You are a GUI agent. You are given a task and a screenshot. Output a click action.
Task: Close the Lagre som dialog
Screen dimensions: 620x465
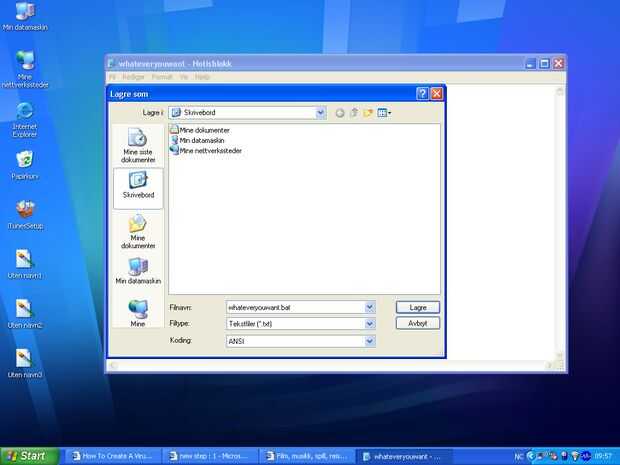click(437, 94)
